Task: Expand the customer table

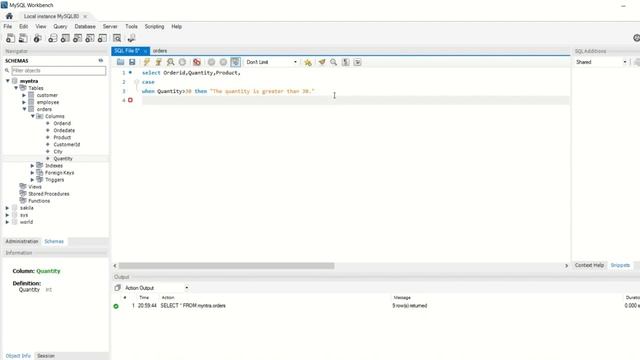Action: click(24, 95)
